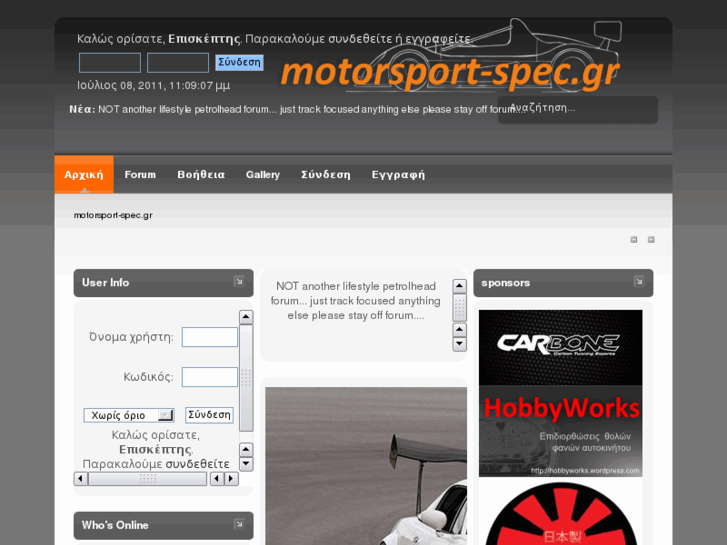This screenshot has height=545, width=727.
Task: Click the header Σύνδεση login button
Action: tap(239, 62)
